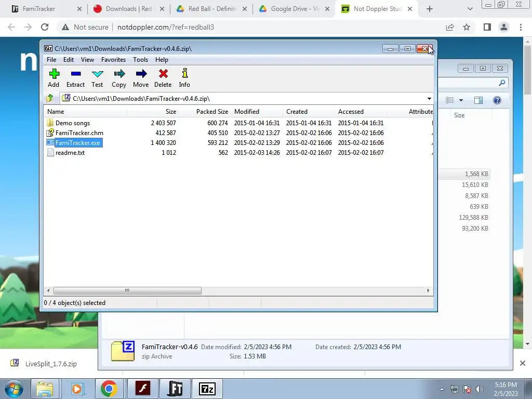Click the Explorer window search icon
Image resolution: width=532 pixels, height=399 pixels.
point(502,83)
